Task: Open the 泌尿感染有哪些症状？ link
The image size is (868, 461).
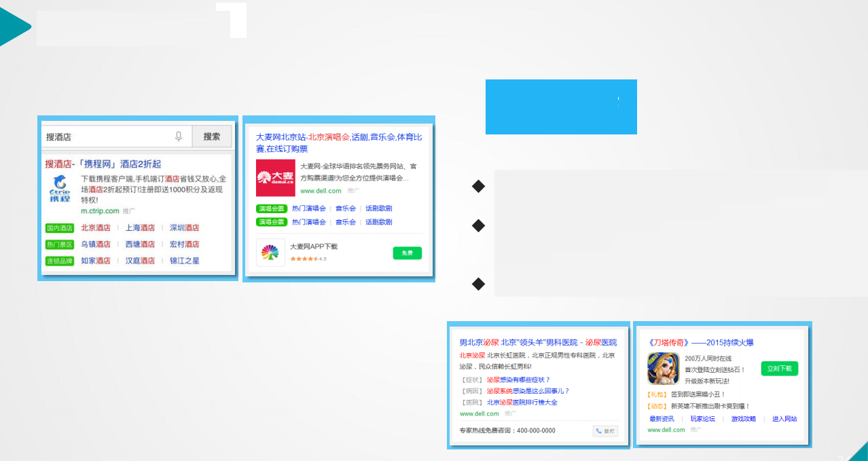Action: pos(518,380)
